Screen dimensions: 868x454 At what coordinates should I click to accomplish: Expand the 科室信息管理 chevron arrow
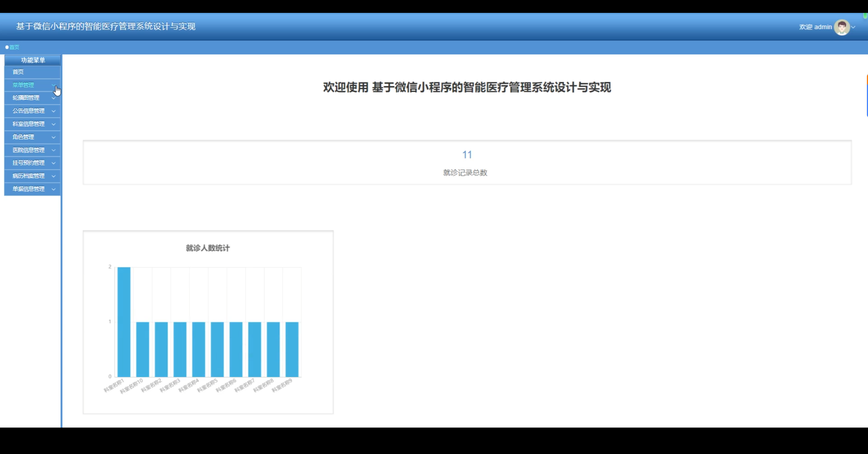pos(53,124)
